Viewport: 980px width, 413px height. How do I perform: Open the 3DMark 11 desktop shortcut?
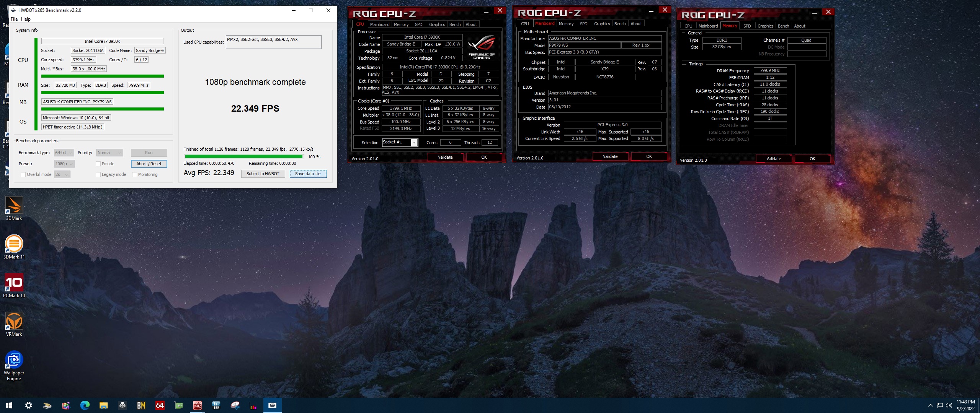(x=14, y=247)
